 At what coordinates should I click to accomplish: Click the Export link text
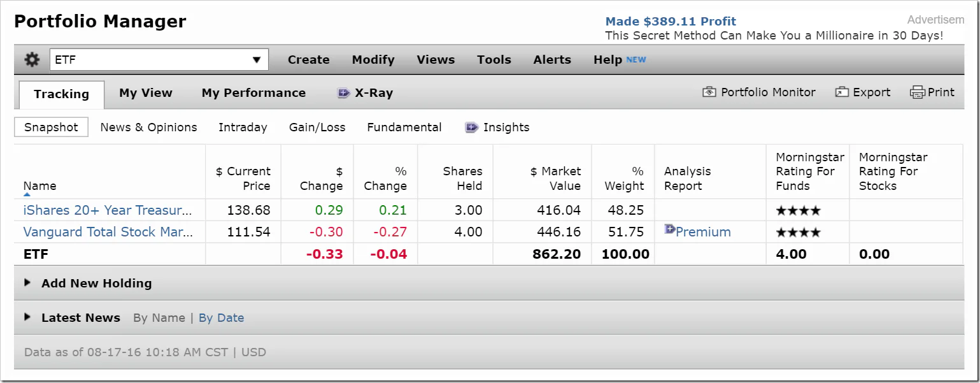point(872,92)
